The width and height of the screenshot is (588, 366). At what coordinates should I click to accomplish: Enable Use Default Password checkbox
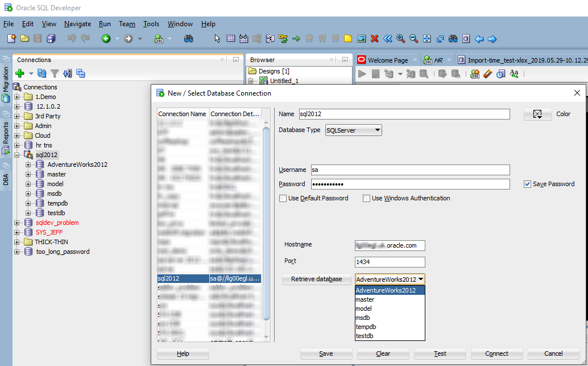283,198
